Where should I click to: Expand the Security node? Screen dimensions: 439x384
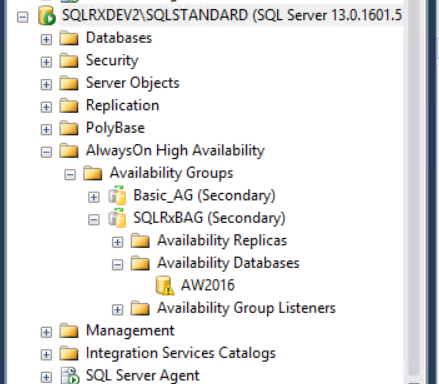[x=46, y=62]
